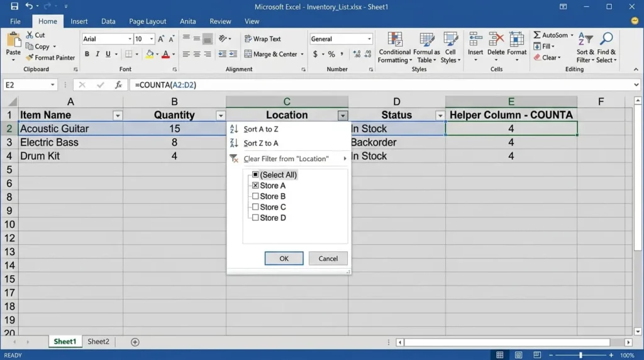Viewport: 644px width, 360px height.
Task: Open the Item Name filter dropdown
Action: (118, 115)
